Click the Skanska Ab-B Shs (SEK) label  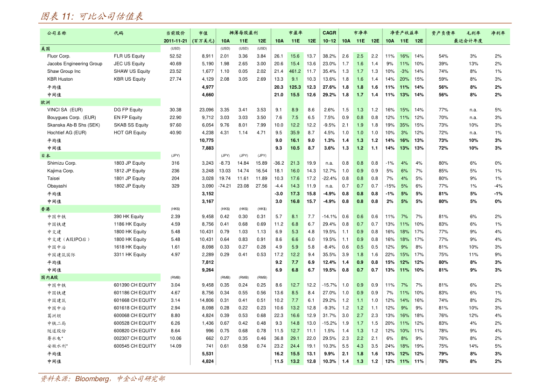pyautogui.click(x=73, y=125)
